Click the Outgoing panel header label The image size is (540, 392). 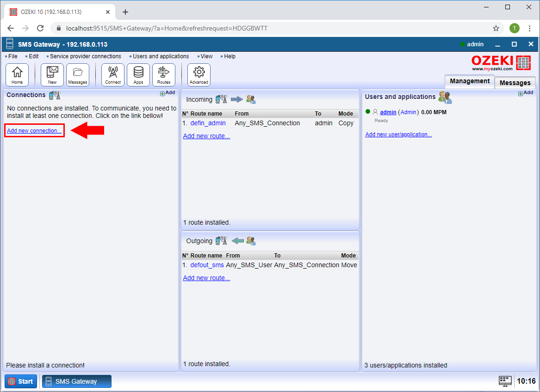(x=199, y=241)
